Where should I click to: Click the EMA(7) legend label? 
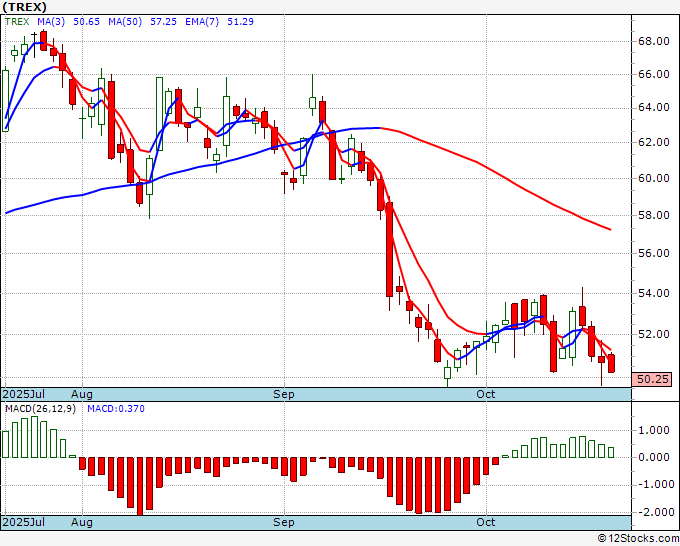202,22
